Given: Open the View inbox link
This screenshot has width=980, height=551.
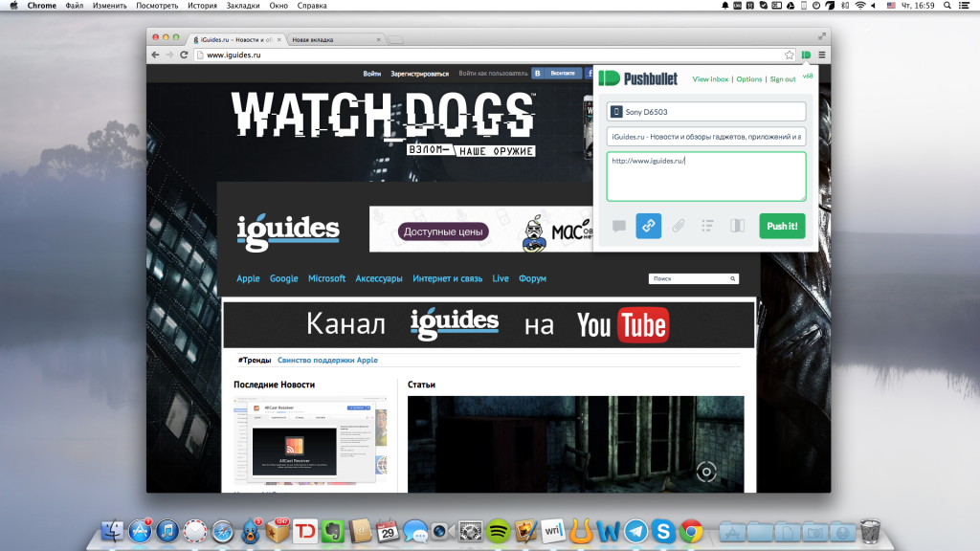Looking at the screenshot, I should point(710,79).
